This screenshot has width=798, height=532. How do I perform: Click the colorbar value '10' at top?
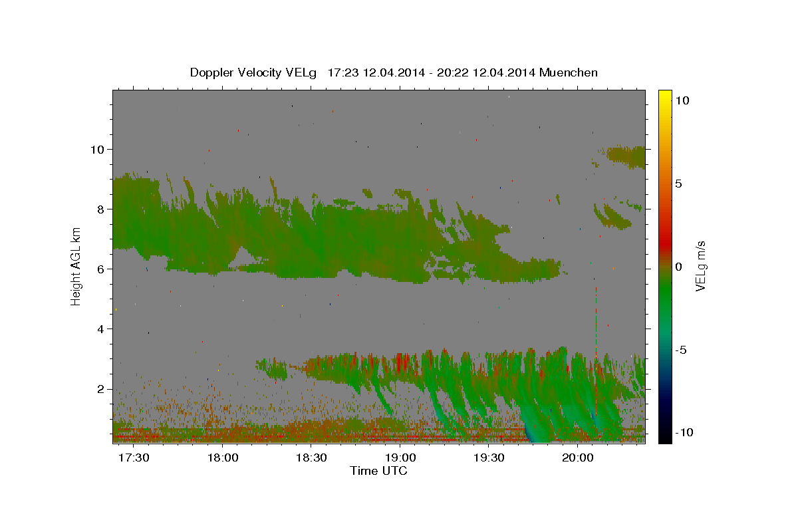tap(682, 100)
